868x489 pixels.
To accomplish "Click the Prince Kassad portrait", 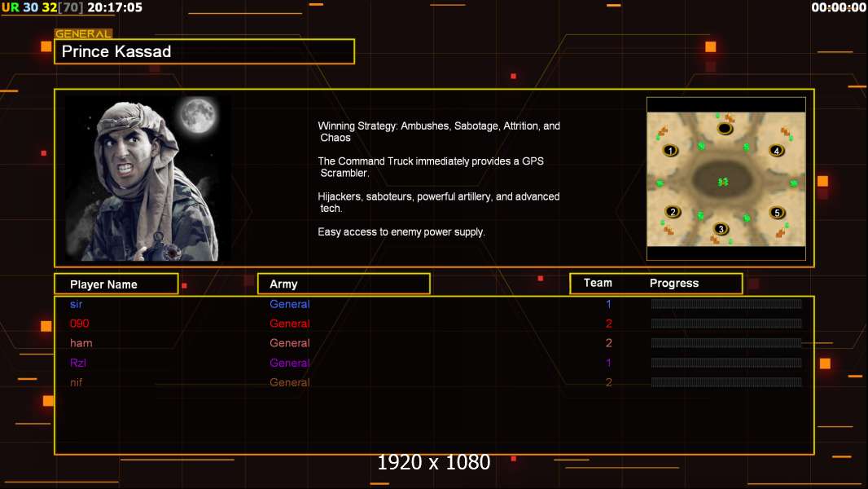I will click(x=149, y=178).
